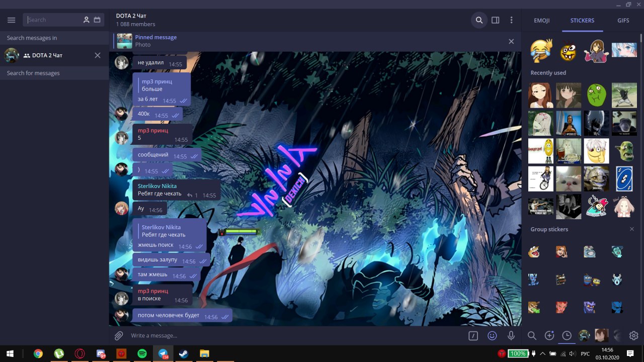Open File Explorer from the taskbar
This screenshot has height=362, width=644.
pos(204,354)
